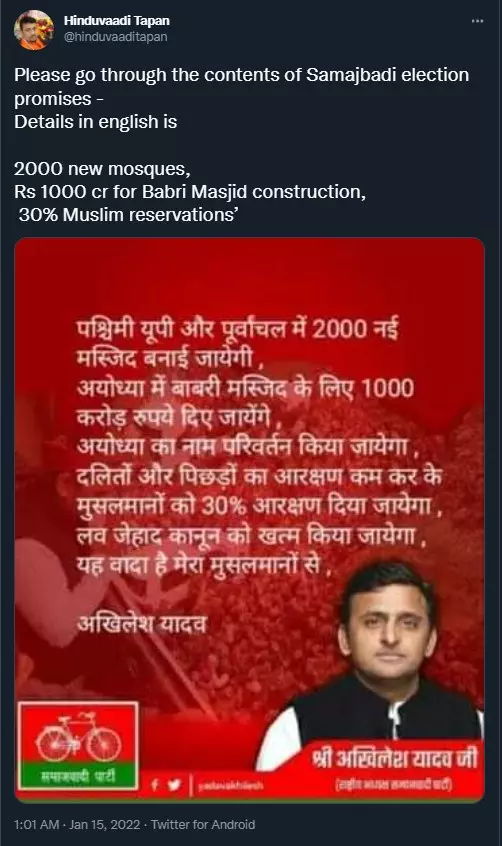Click the green party name label under bicycle
This screenshot has width=502, height=846.
pyautogui.click(x=79, y=776)
